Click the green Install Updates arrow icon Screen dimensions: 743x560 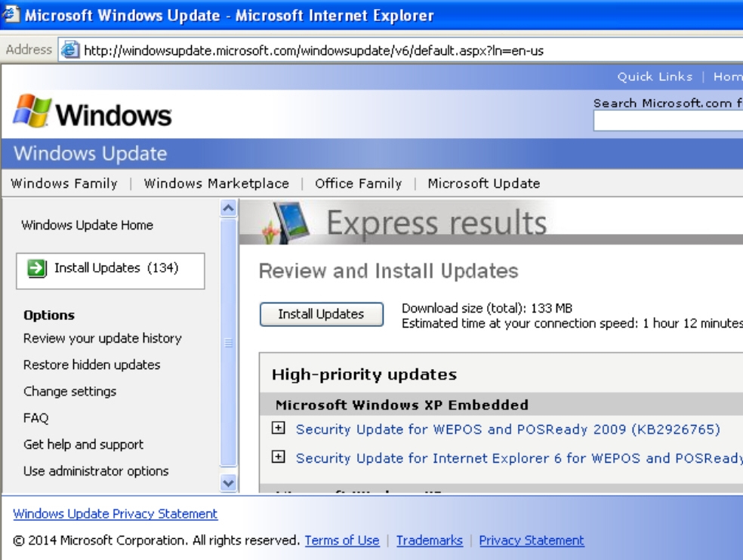point(36,268)
